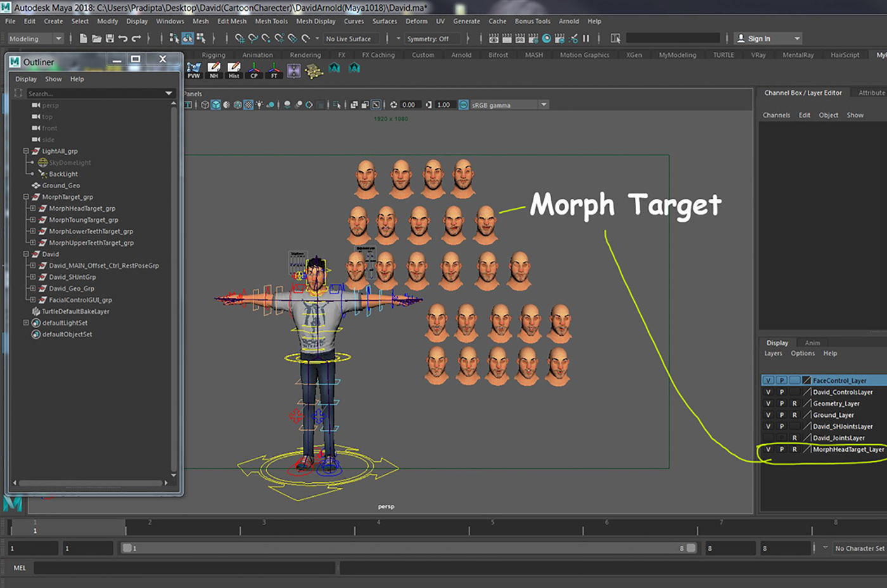Open the Deform menu
This screenshot has height=588, width=887.
point(416,21)
